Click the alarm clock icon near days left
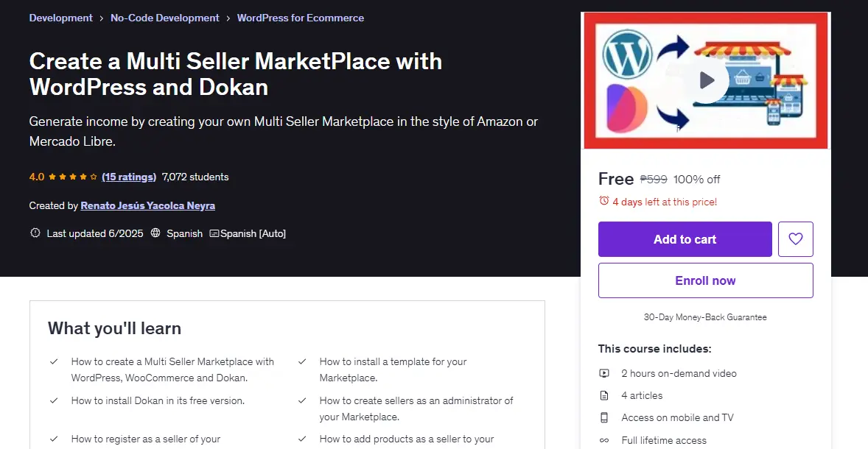This screenshot has width=868, height=449. (604, 201)
